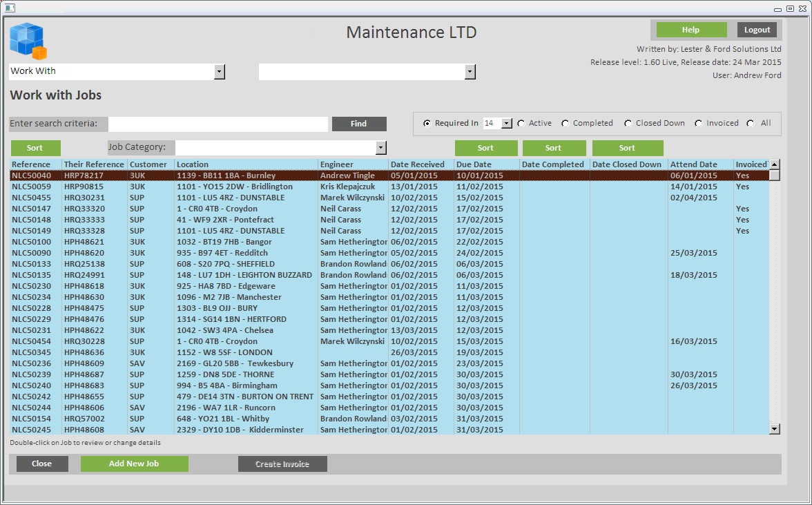
Task: Log out with the Logout button
Action: [x=757, y=30]
